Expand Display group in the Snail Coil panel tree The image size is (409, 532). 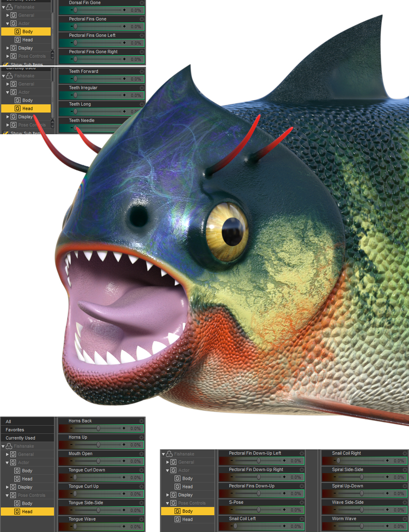[168, 495]
